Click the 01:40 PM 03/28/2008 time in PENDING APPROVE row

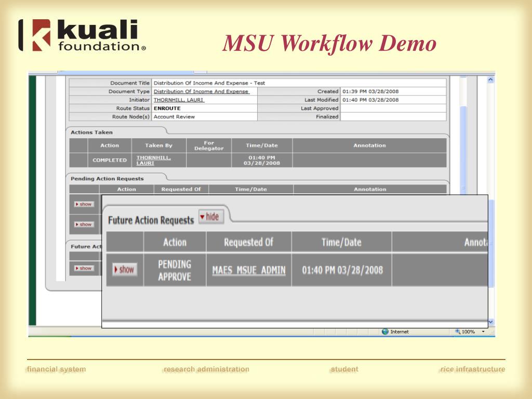pyautogui.click(x=342, y=270)
